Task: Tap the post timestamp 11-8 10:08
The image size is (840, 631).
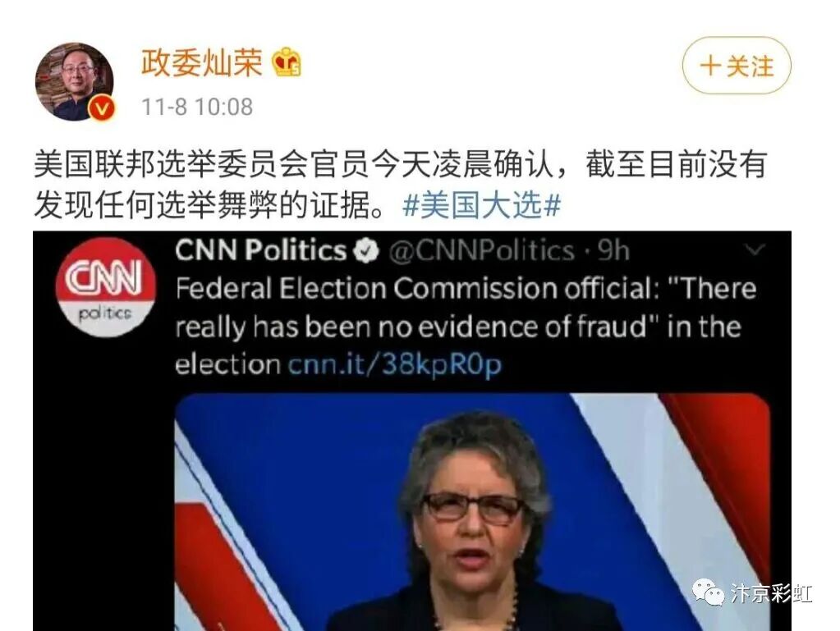Action: coord(196,107)
